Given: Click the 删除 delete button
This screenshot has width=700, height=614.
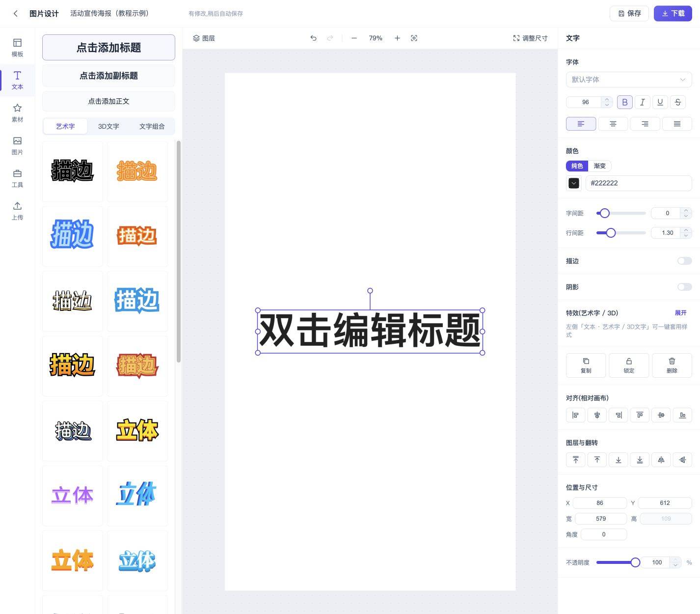Looking at the screenshot, I should (672, 365).
